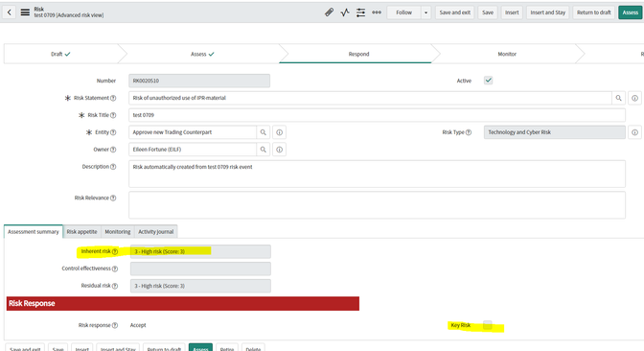This screenshot has width=644, height=351.
Task: Show help for Residual risk label
Action: 115,286
